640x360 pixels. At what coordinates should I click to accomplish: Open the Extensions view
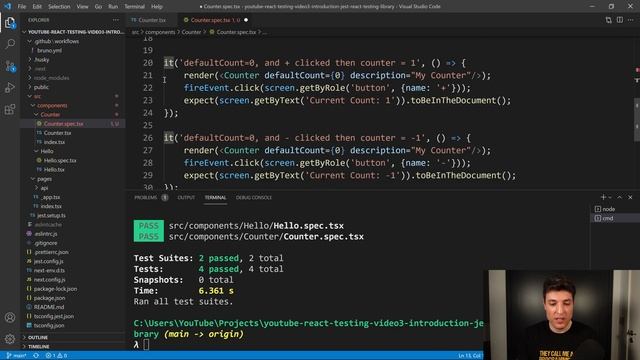10,109
